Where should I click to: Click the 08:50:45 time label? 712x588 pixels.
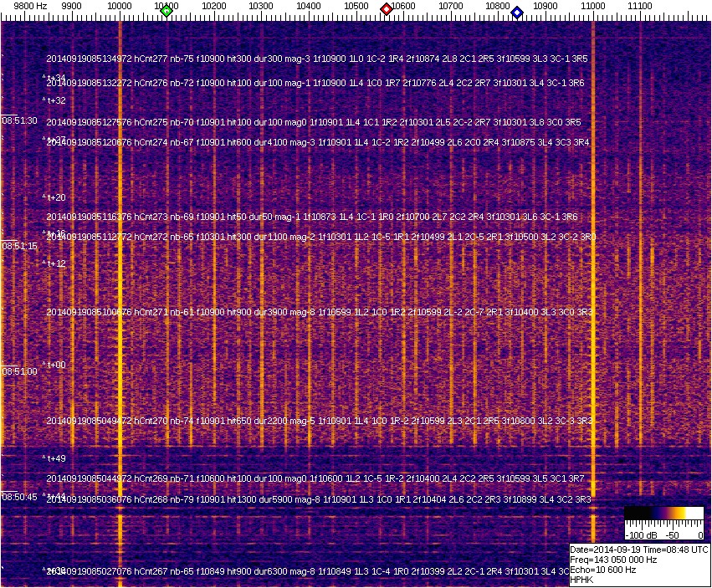(20, 497)
